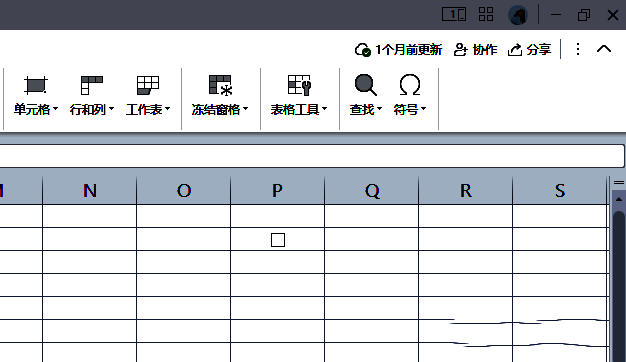Collapse the ribbon with the up chevron
This screenshot has width=626, height=362.
tap(604, 49)
